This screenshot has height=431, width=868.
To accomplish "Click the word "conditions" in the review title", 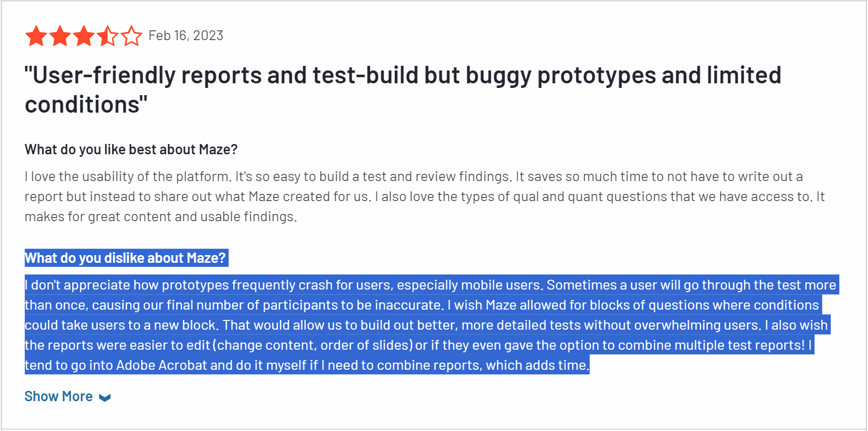I will tap(82, 105).
